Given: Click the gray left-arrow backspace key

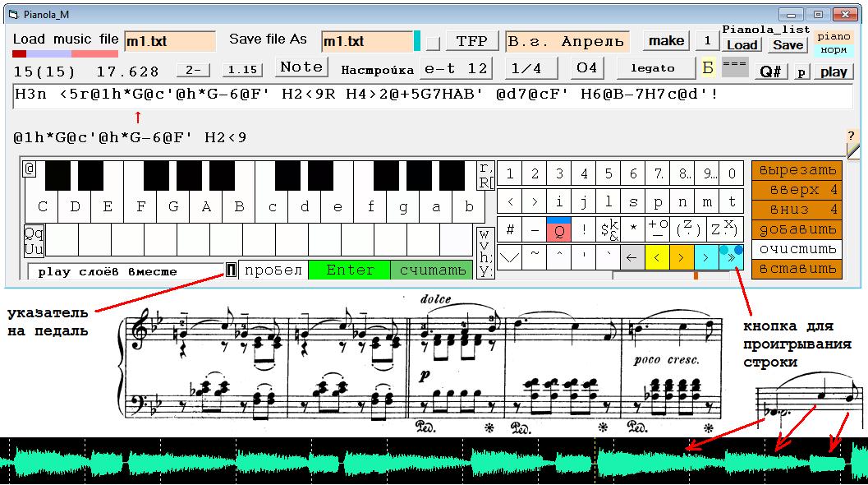Looking at the screenshot, I should coord(631,258).
